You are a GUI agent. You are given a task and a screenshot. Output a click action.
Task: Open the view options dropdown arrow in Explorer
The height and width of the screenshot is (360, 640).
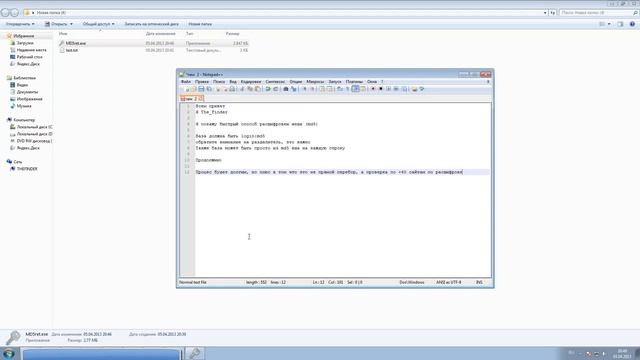[609, 24]
